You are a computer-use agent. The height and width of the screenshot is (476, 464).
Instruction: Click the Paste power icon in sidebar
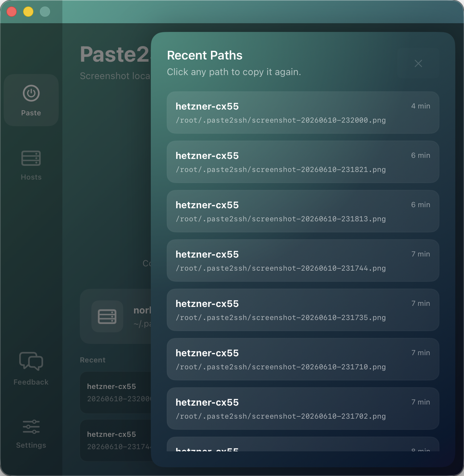coord(31,93)
